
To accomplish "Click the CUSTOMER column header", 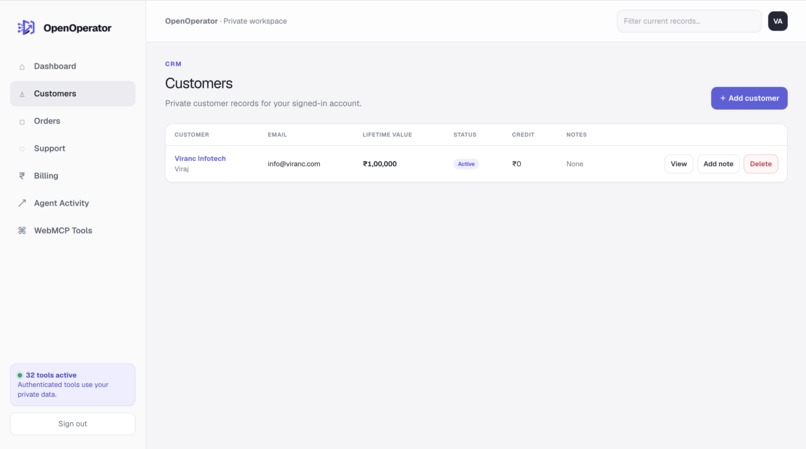I will 192,135.
